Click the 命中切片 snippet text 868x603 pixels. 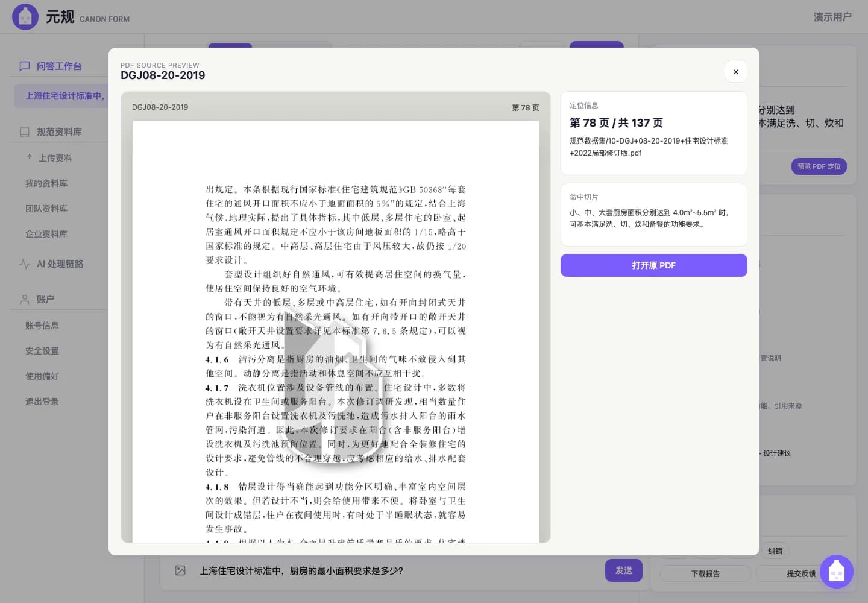pyautogui.click(x=649, y=218)
